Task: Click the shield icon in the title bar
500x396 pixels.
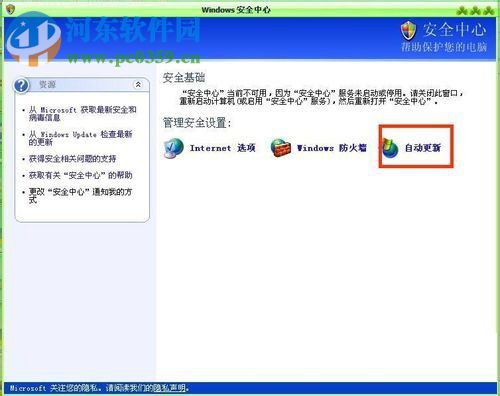Action: (10, 9)
